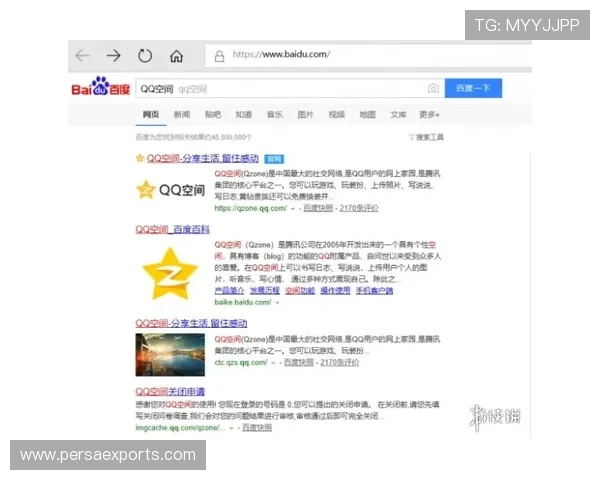The height and width of the screenshot is (480, 600).
Task: Open 手机客户端 sublink
Action: (x=374, y=291)
